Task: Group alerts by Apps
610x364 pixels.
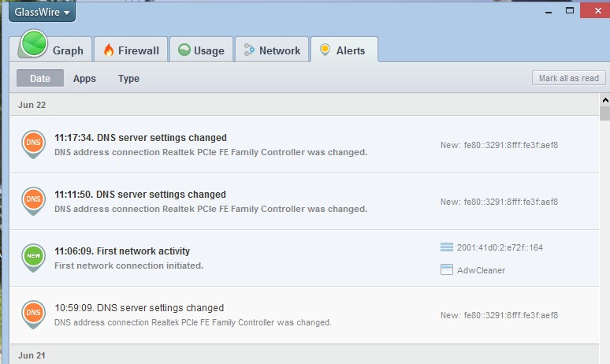Action: pos(84,78)
